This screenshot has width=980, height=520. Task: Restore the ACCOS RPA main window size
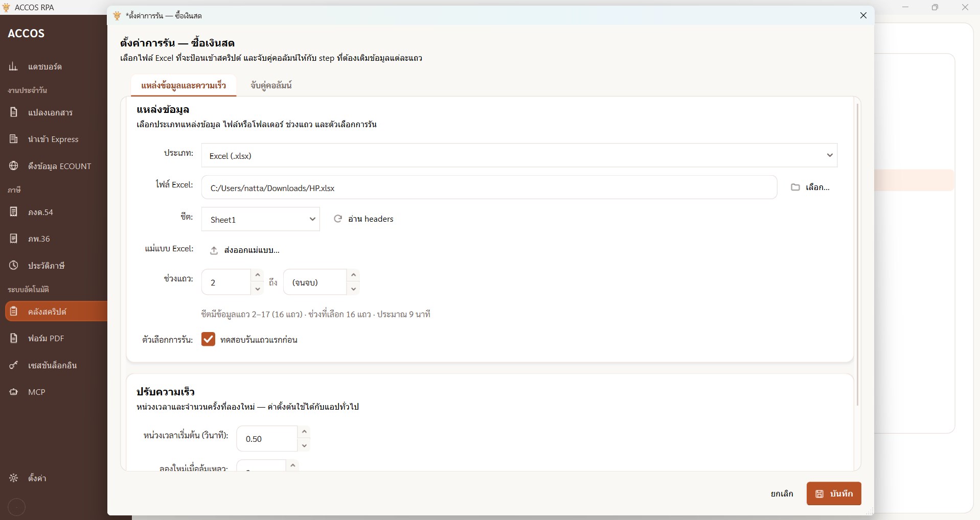coord(935,7)
